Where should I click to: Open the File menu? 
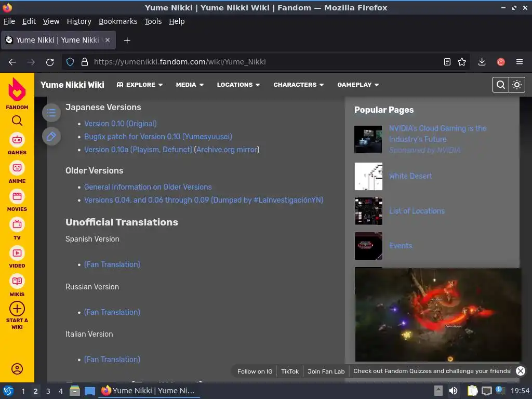point(9,21)
